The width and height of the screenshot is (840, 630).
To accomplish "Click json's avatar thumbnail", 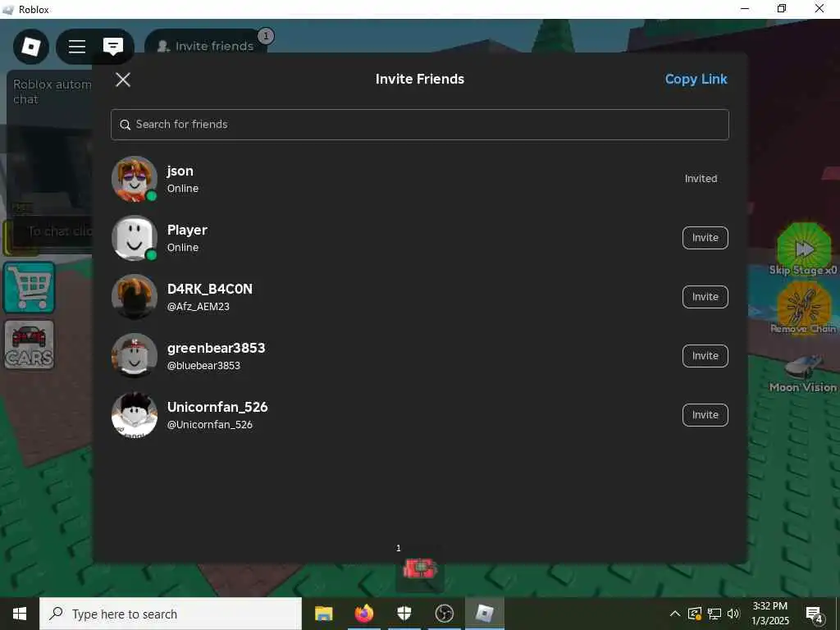I will point(134,179).
